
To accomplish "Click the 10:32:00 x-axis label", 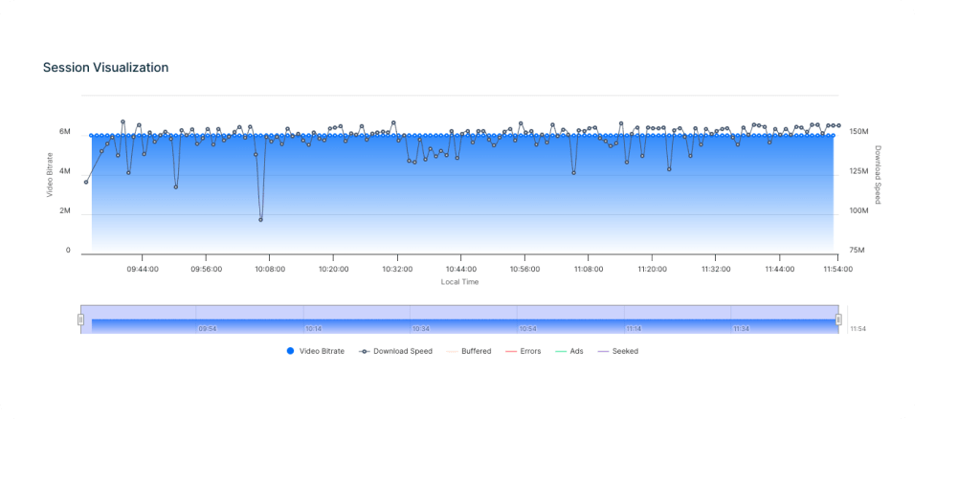I will click(397, 269).
